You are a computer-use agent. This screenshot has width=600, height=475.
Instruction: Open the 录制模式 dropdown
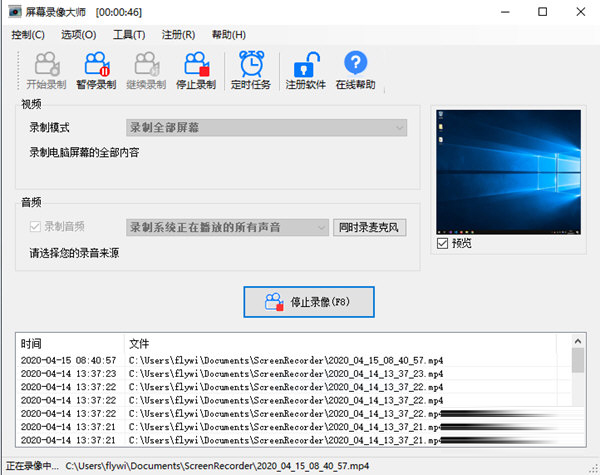click(x=266, y=127)
